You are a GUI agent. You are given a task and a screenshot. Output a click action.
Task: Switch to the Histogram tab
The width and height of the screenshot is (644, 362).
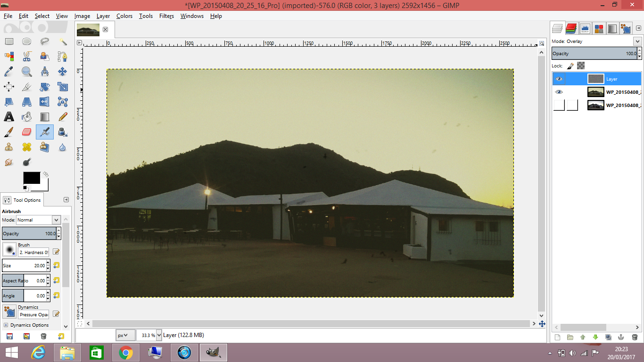coord(585,28)
